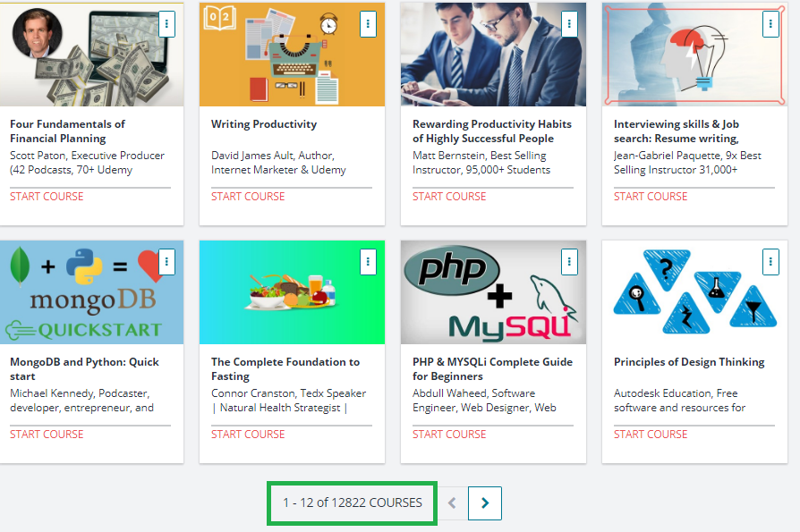This screenshot has width=800, height=532.
Task: Open the menu on Interviewing skills card
Action: click(x=770, y=24)
